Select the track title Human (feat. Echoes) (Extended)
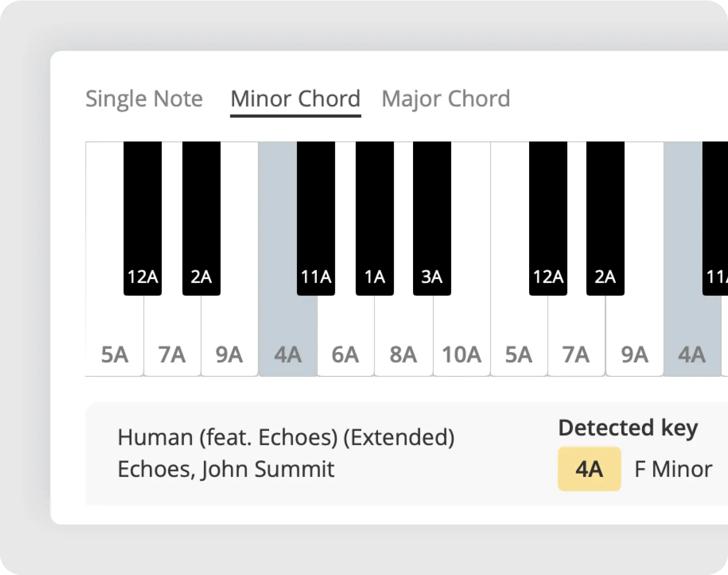This screenshot has width=728, height=575. pos(286,437)
